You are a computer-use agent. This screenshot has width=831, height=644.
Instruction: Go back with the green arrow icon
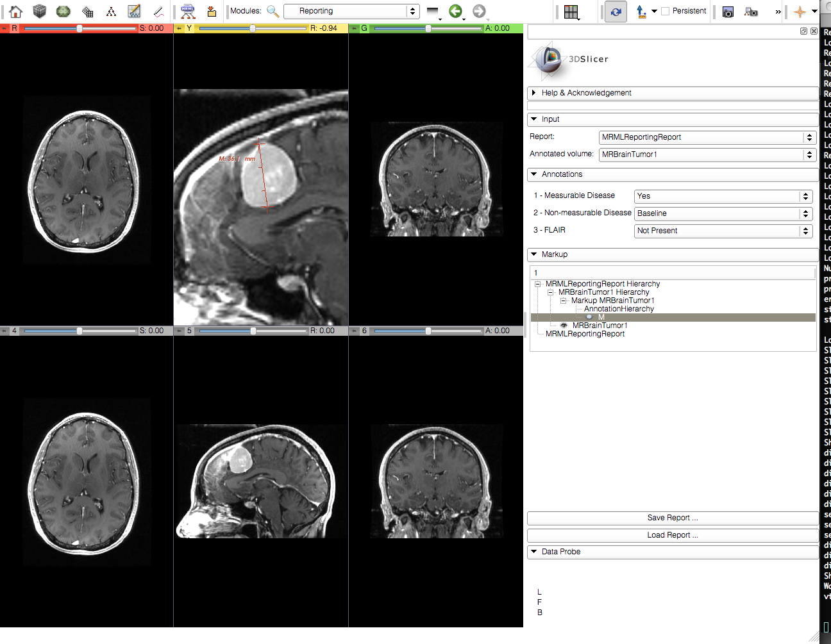point(455,11)
